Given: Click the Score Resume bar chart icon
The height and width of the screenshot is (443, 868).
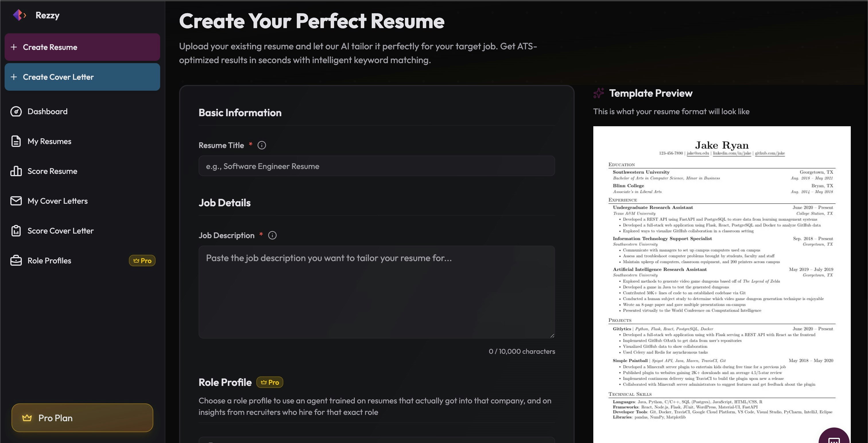Looking at the screenshot, I should coord(16,171).
